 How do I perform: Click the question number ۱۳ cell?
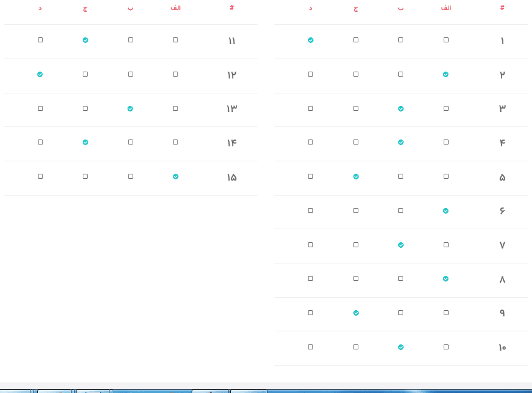tap(231, 109)
